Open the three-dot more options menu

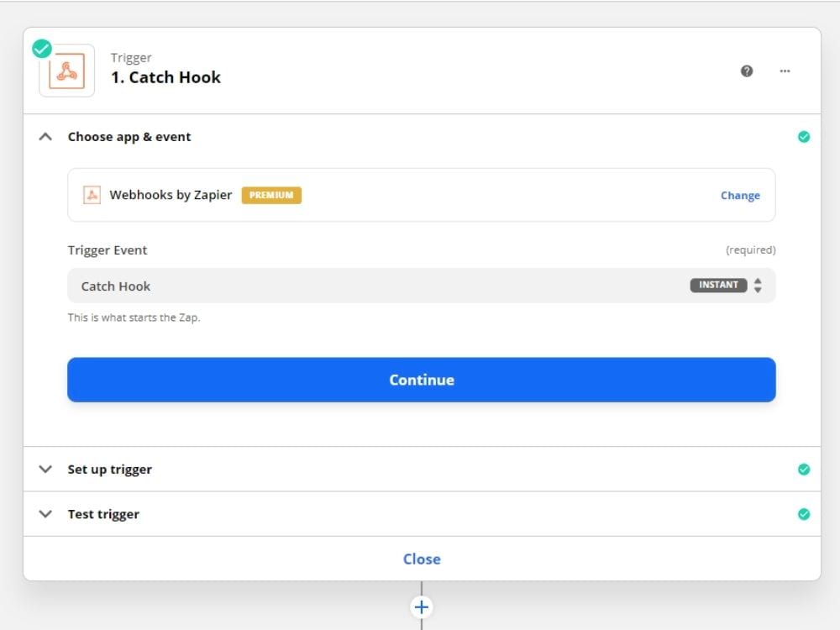[x=785, y=71]
